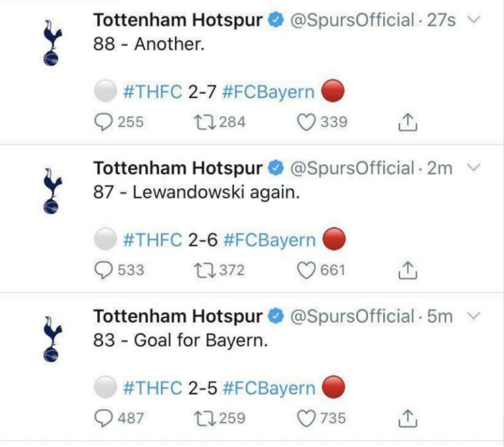Reply to the Goal for Bayern tweet
Image resolution: width=504 pixels, height=447 pixels.
point(104,418)
